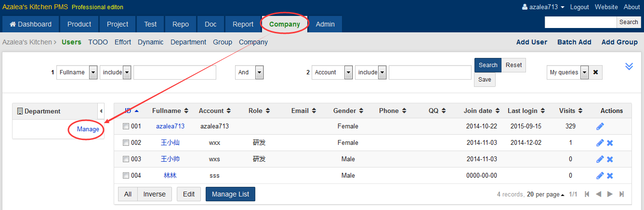This screenshot has height=210, width=644.
Task: Click edit pencil icon for azalea713 row
Action: (600, 126)
